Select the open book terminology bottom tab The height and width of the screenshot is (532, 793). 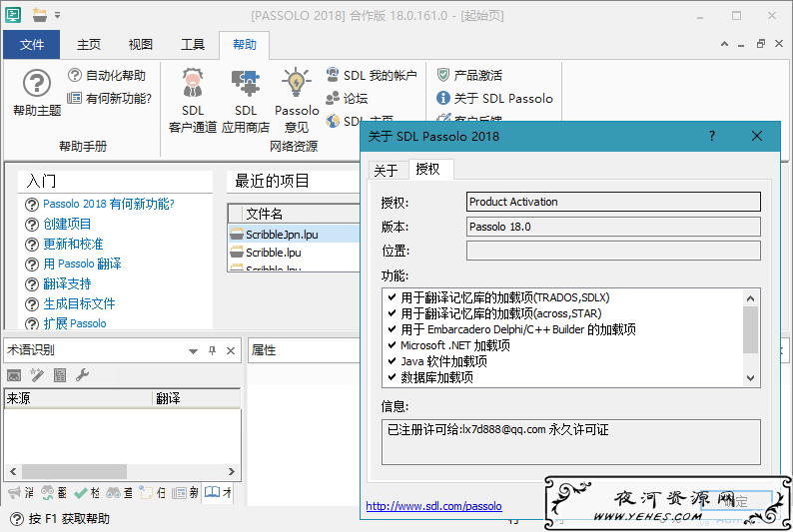[218, 492]
